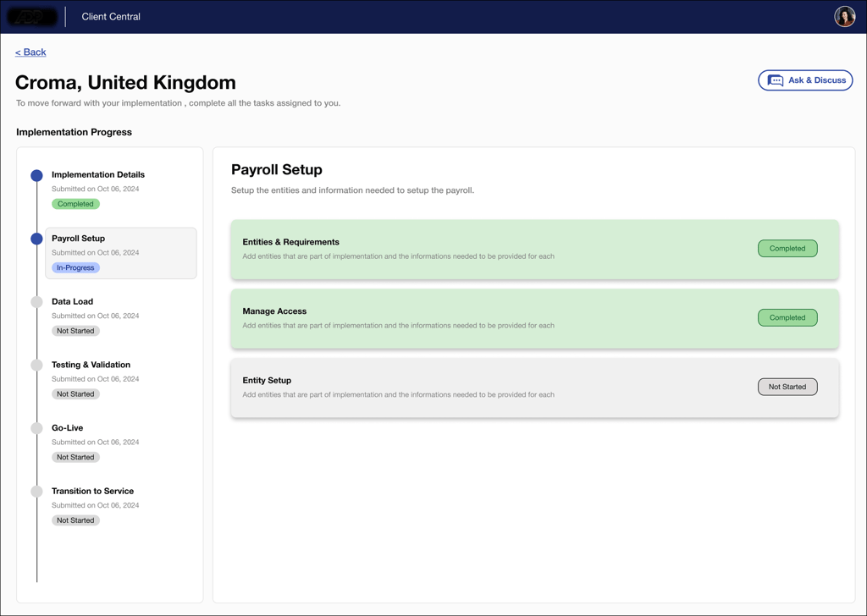Open Payroll Setup step in sidebar
This screenshot has width=867, height=616.
coord(120,253)
